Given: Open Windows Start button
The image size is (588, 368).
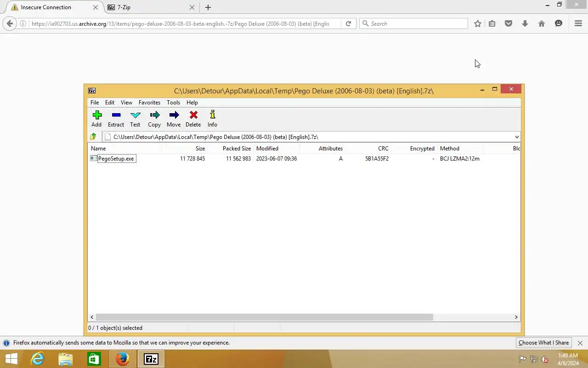Looking at the screenshot, I should 11,359.
